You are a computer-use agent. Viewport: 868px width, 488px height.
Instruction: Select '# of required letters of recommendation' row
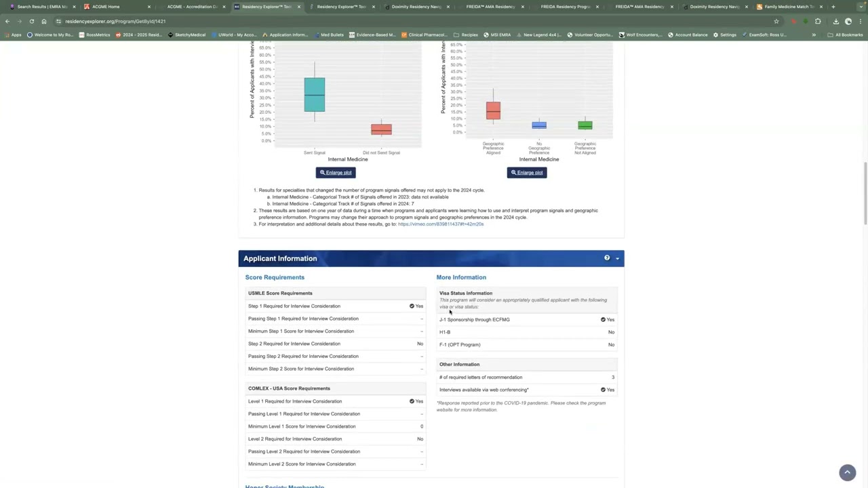(x=527, y=377)
